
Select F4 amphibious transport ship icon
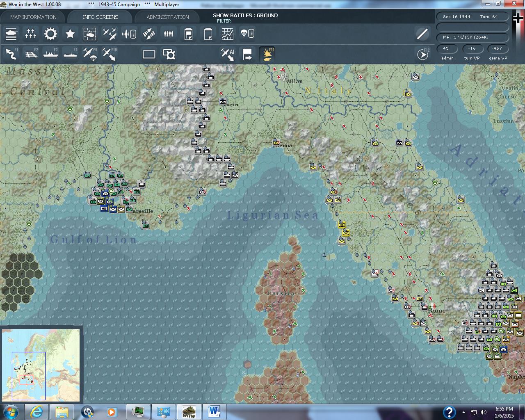pos(70,54)
